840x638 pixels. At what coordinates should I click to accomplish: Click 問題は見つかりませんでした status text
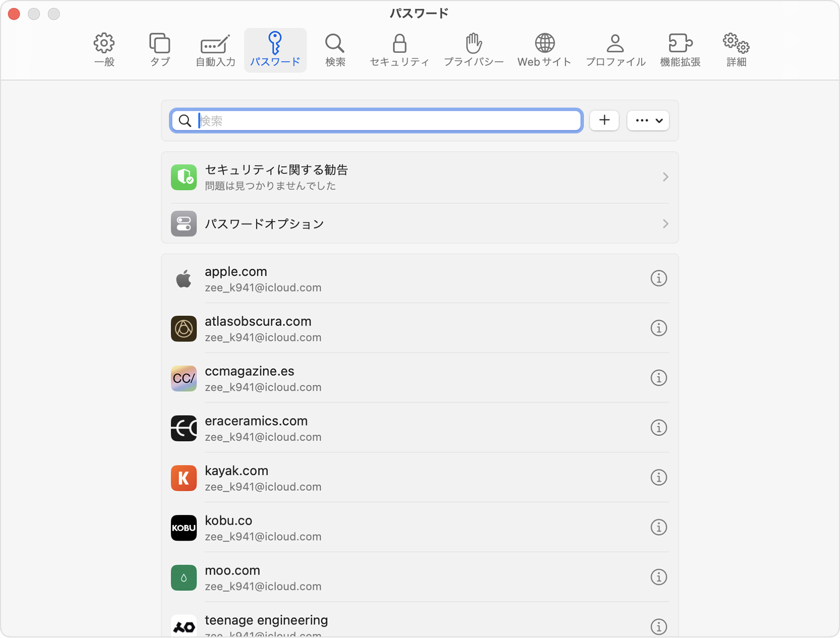click(x=270, y=186)
